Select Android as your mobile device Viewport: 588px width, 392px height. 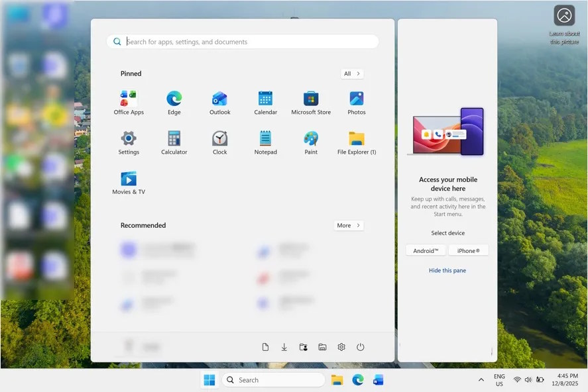pyautogui.click(x=425, y=250)
